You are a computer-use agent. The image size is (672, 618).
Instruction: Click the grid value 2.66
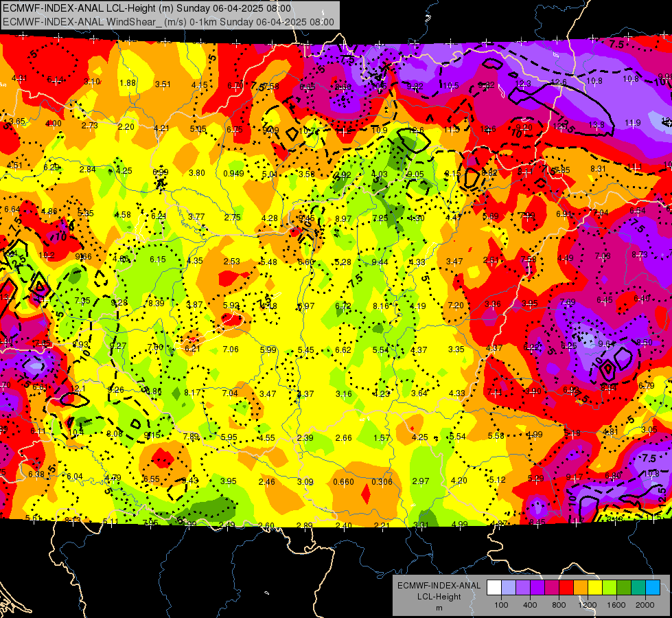pyautogui.click(x=344, y=438)
